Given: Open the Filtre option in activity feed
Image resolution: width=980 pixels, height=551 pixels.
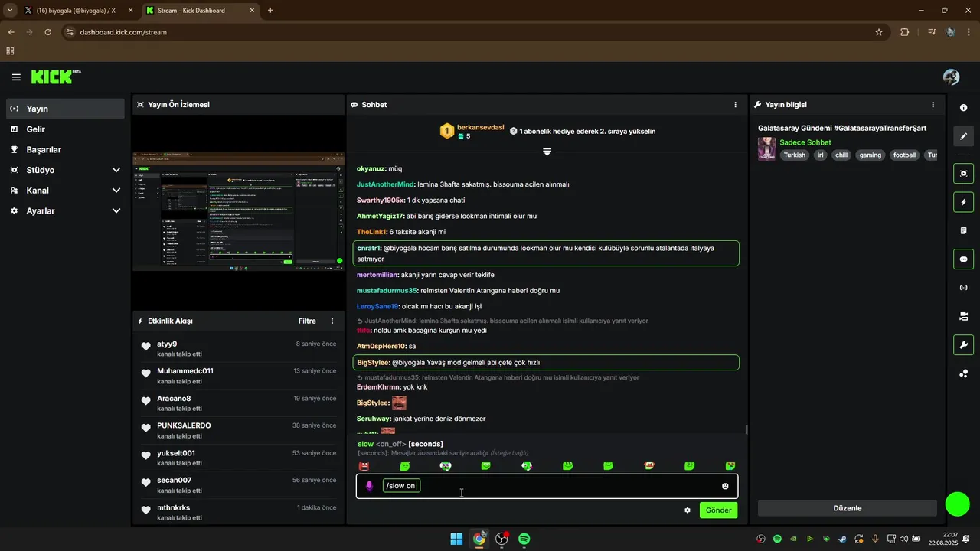Looking at the screenshot, I should pyautogui.click(x=307, y=321).
